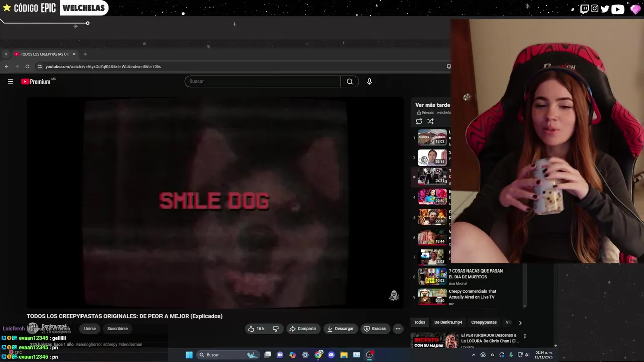644x362 pixels.
Task: Activate voice search microphone
Action: [x=369, y=81]
